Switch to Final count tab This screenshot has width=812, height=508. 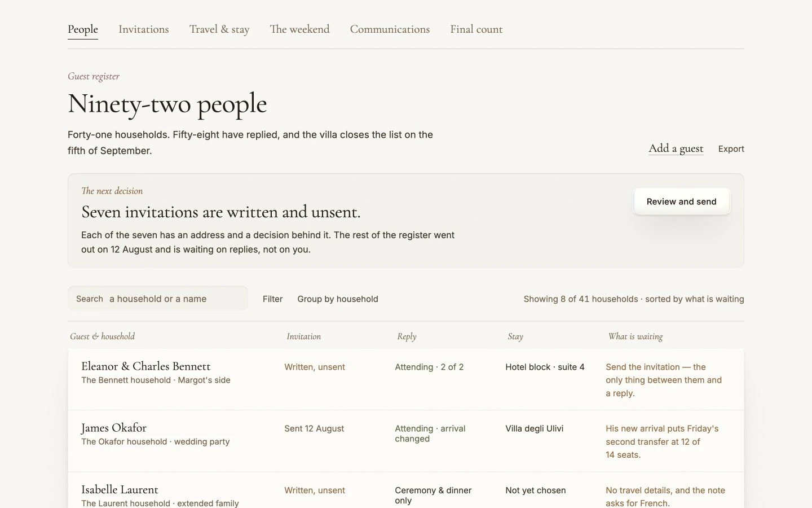click(476, 29)
